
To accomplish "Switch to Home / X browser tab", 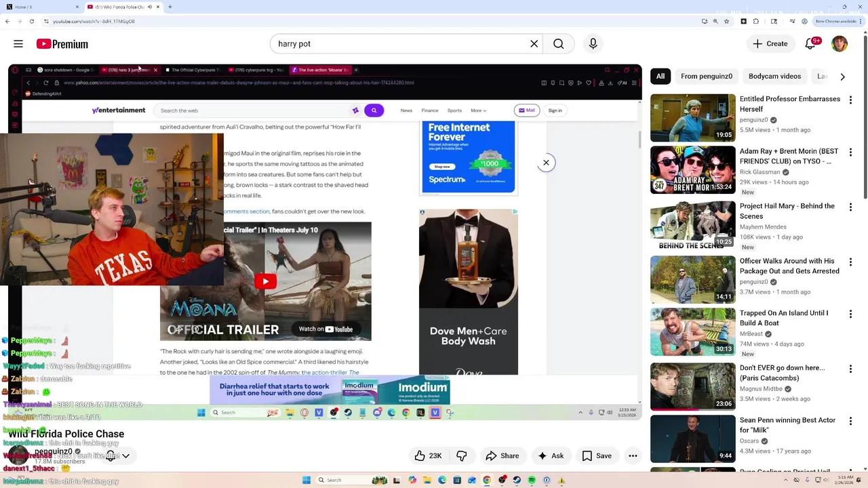I will (42, 7).
